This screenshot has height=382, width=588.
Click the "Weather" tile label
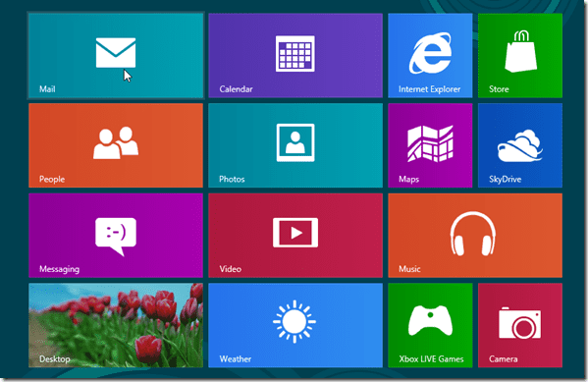point(236,359)
